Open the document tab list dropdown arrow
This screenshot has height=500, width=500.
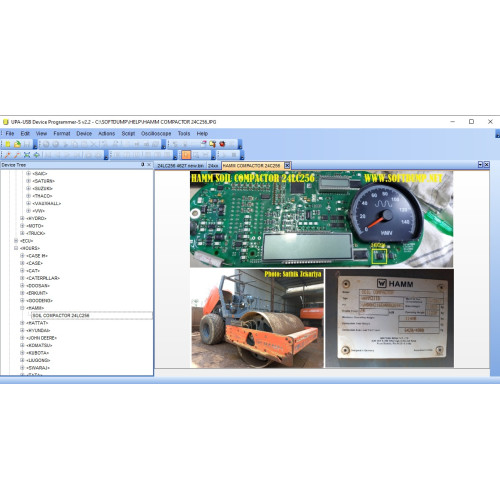click(x=480, y=165)
